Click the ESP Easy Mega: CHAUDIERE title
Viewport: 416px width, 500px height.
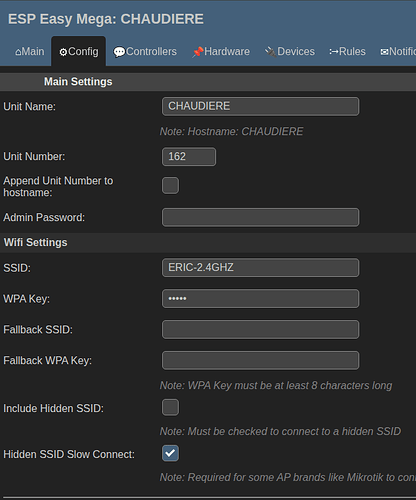coord(106,19)
